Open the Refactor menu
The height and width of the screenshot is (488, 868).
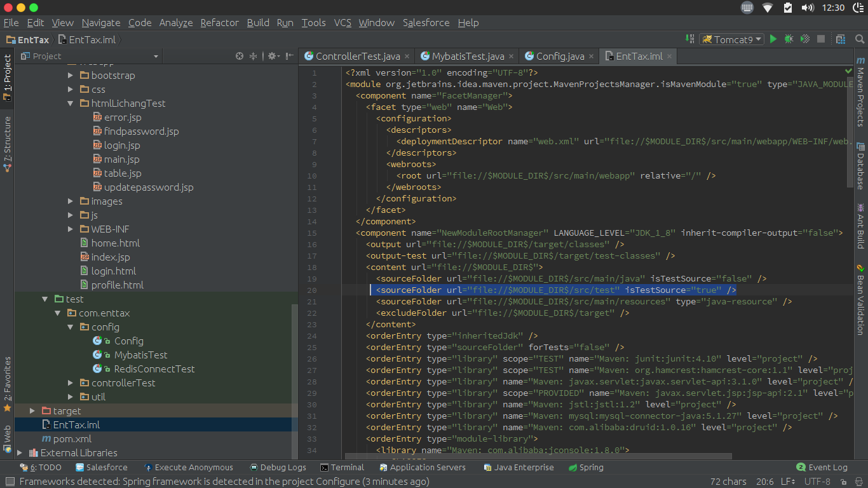(x=219, y=22)
